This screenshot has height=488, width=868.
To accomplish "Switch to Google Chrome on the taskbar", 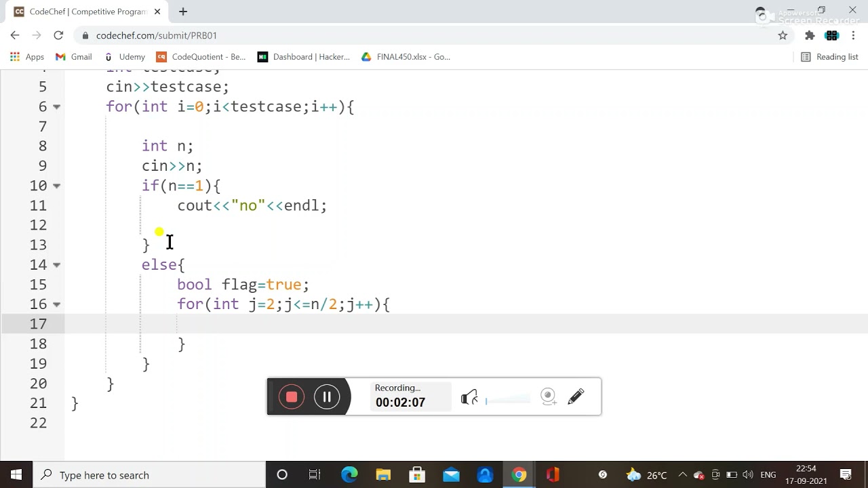I will pos(519,475).
